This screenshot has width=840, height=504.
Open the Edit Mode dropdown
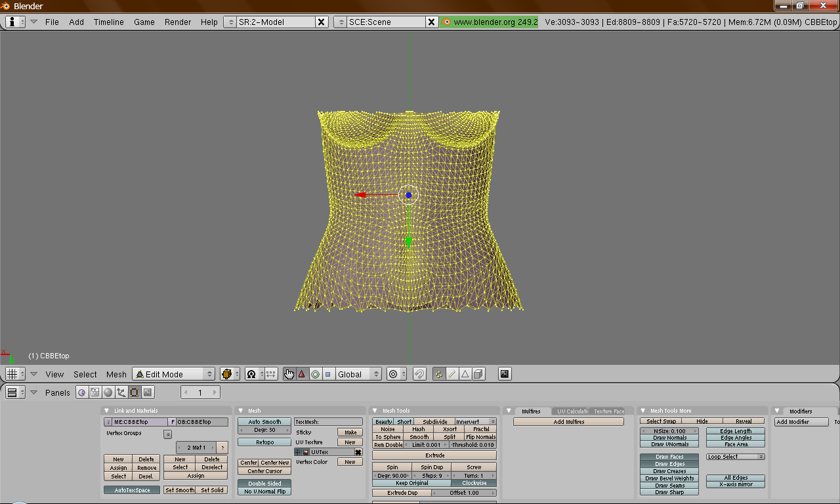tap(174, 374)
